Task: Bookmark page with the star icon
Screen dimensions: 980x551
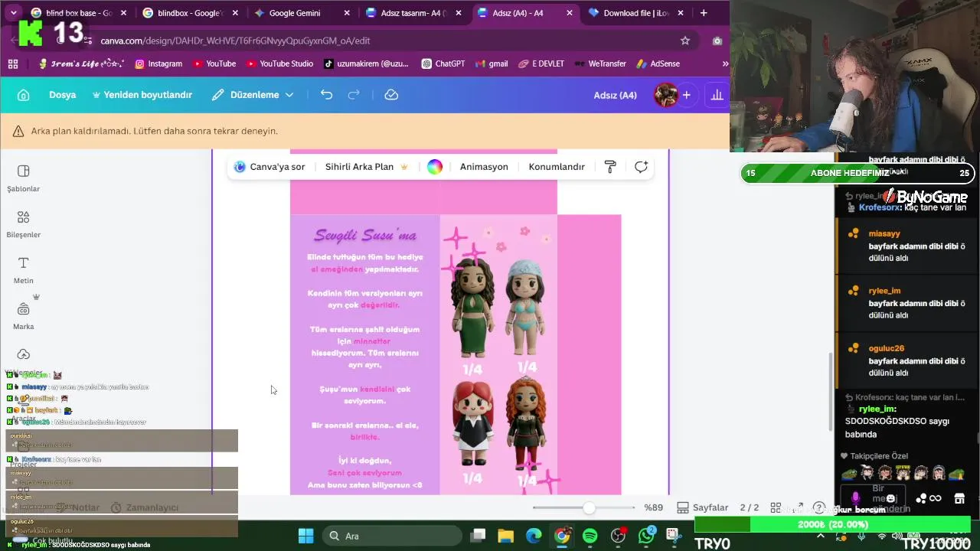Action: (x=685, y=41)
